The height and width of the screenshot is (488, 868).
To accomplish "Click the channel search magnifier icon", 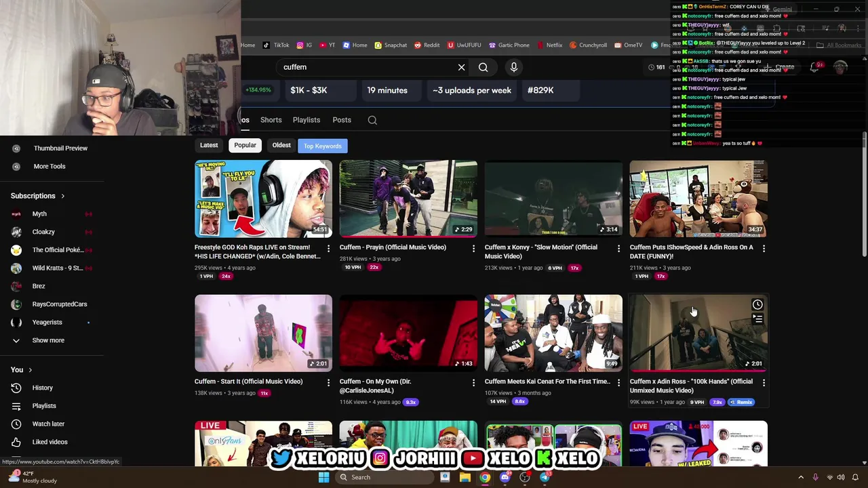I will point(372,120).
